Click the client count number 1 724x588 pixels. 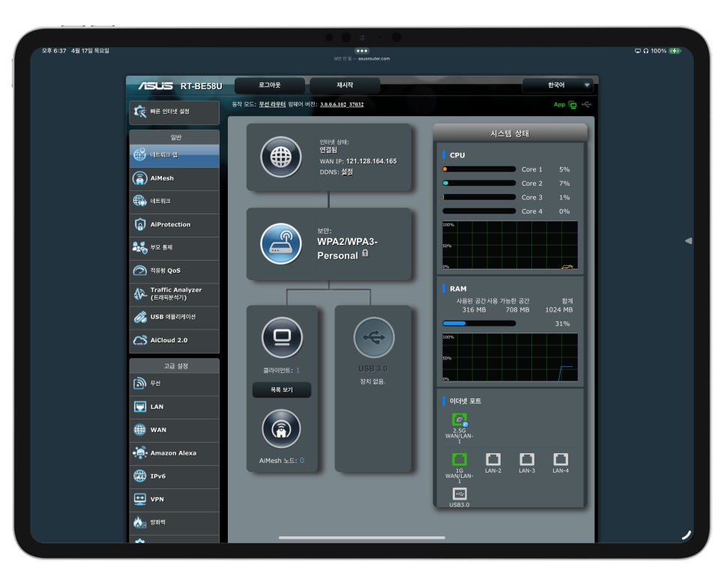click(x=298, y=370)
